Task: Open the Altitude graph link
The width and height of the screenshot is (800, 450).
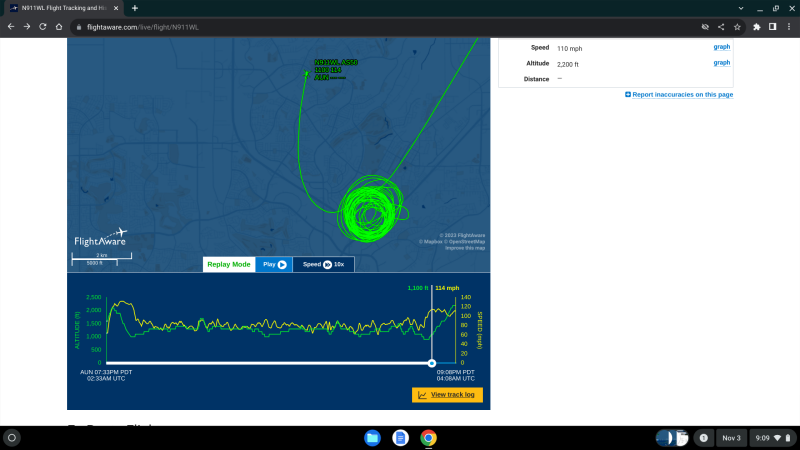Action: [x=721, y=62]
